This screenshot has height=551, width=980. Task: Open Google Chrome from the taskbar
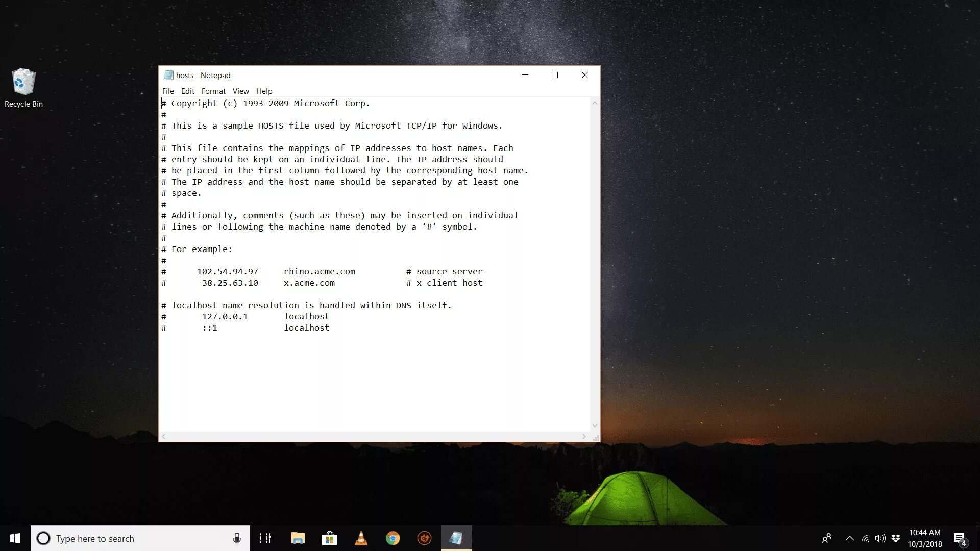click(x=393, y=538)
